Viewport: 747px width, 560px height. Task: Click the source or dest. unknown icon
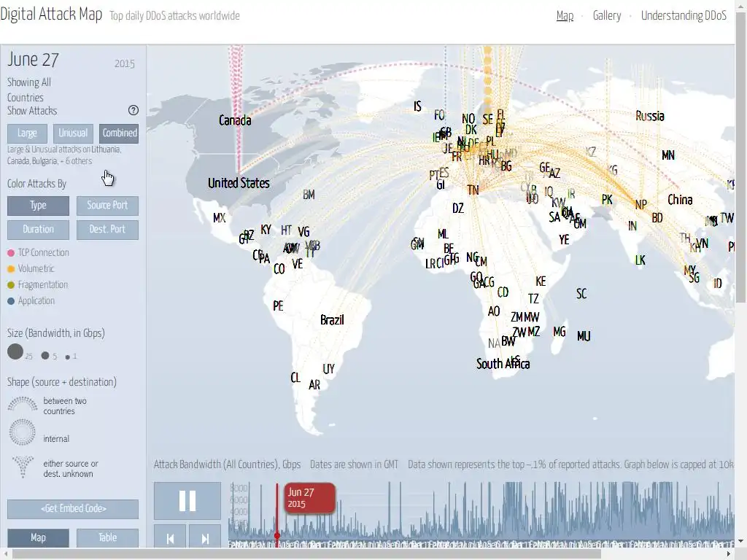click(x=23, y=466)
